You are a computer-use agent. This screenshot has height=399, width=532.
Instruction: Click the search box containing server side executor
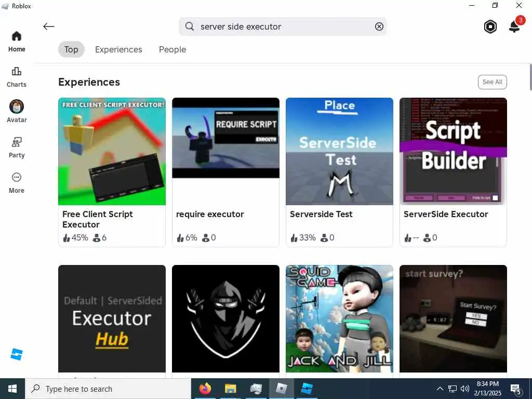click(x=283, y=26)
